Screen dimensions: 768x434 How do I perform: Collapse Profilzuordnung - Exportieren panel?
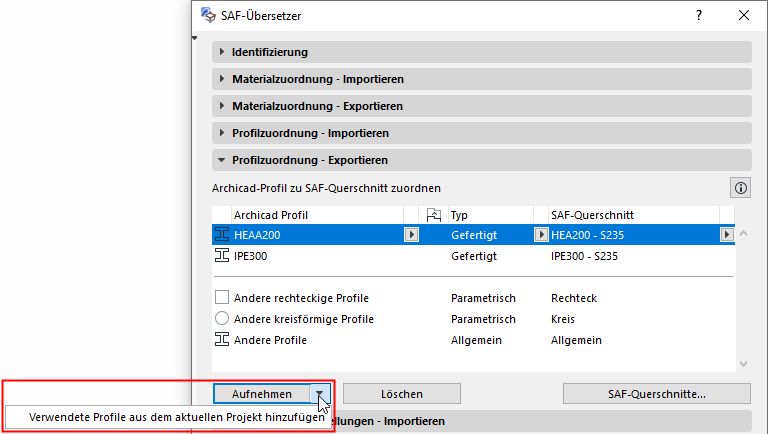coord(481,160)
